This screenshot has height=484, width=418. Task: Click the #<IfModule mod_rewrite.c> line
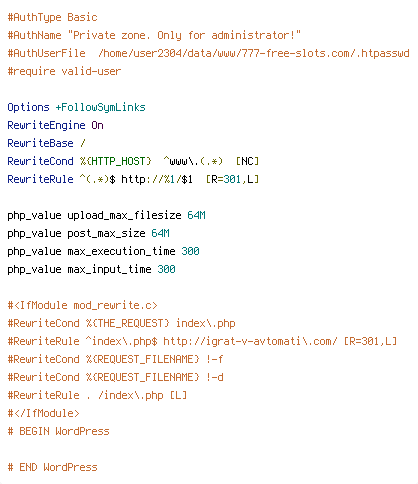point(82,305)
